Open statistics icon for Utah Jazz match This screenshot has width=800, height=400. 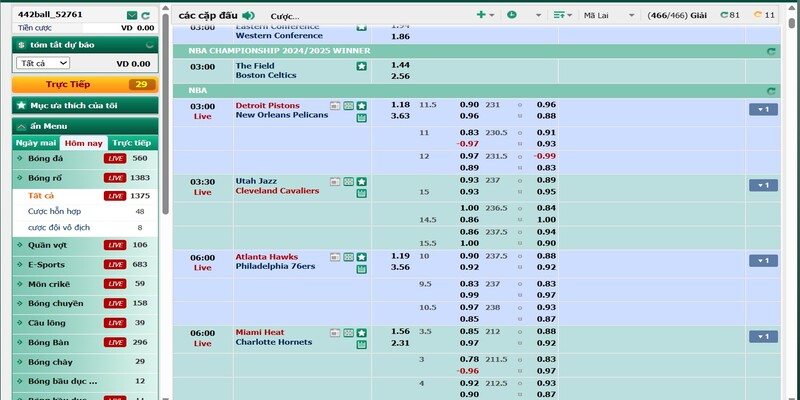(335, 181)
